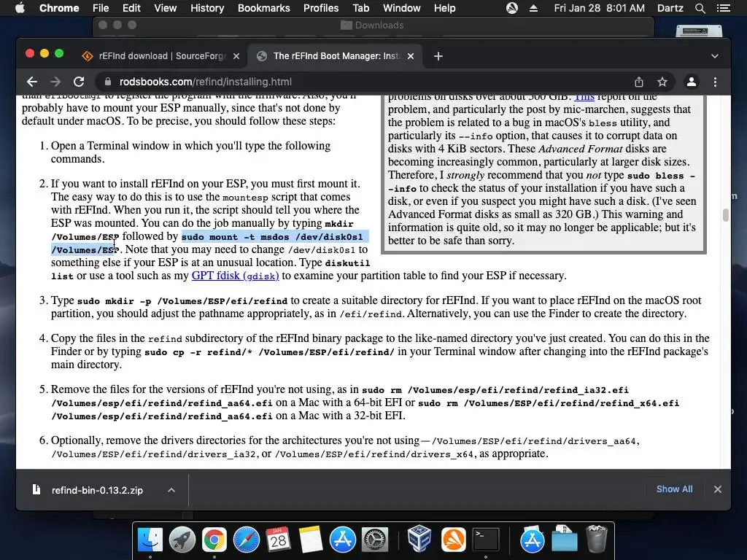Open Safari from the Dock
The height and width of the screenshot is (560, 747).
click(247, 540)
